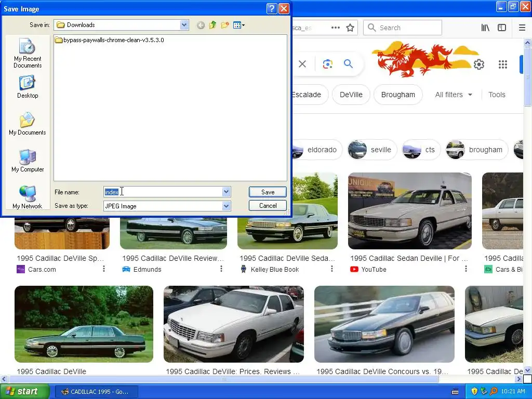
Task: Click the magnifier tray icon by the clock
Action: pos(494,391)
